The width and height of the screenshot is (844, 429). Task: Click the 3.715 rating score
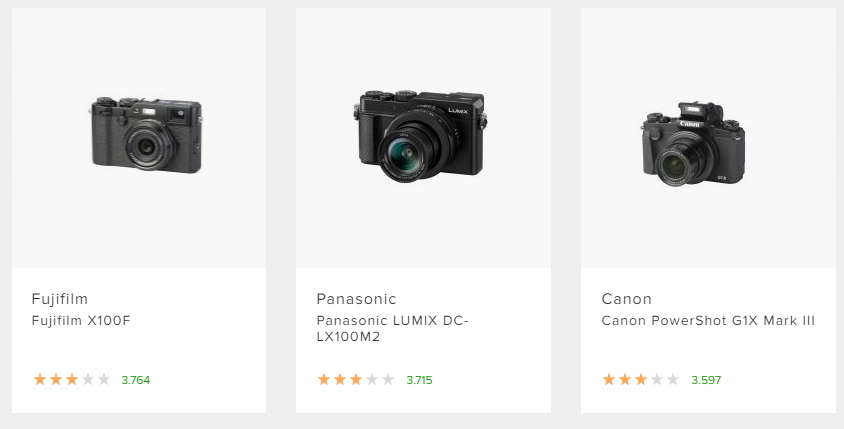[x=420, y=380]
